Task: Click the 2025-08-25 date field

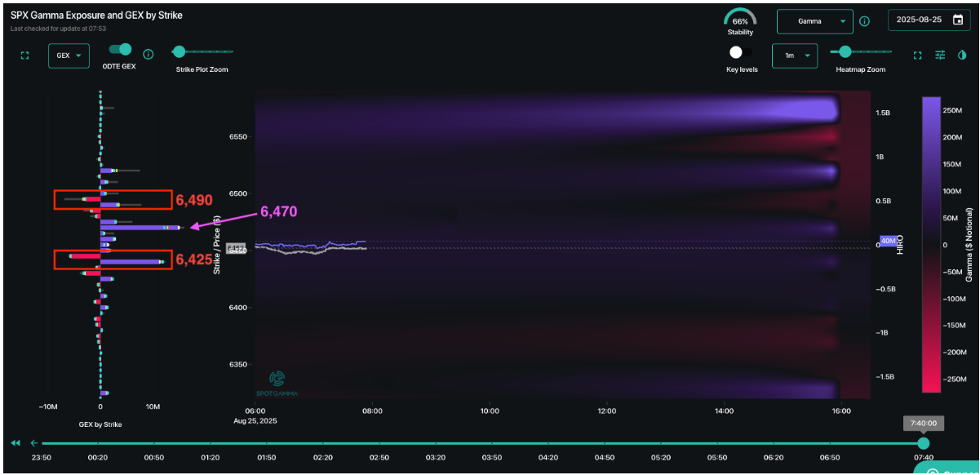Action: click(x=929, y=20)
